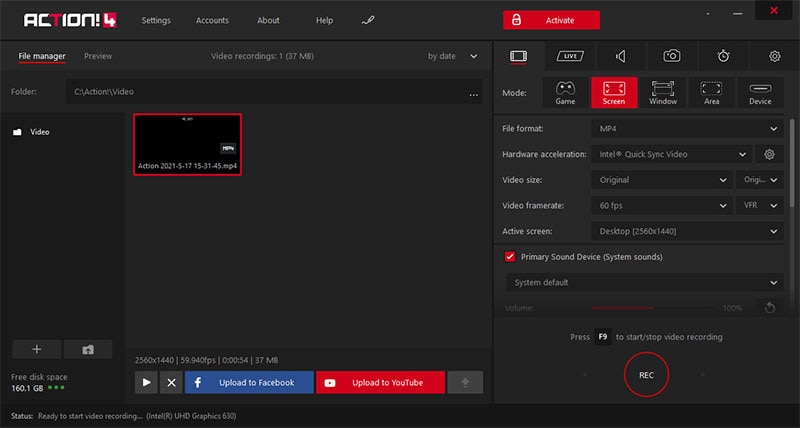Open Hardware acceleration dropdown
This screenshot has width=800, height=428.
[x=672, y=154]
